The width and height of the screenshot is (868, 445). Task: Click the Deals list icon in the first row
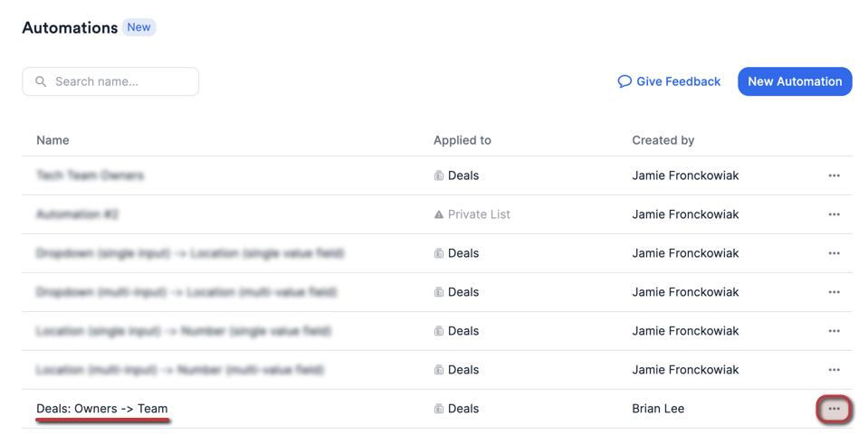[x=439, y=175]
